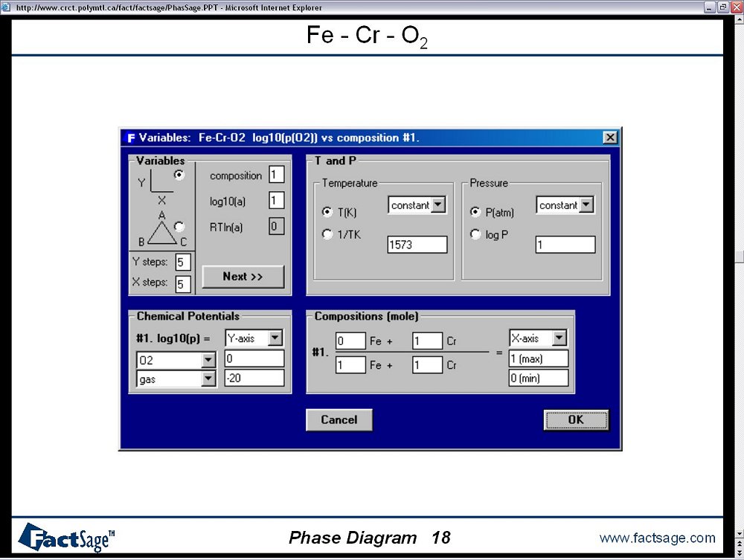Image resolution: width=744 pixels, height=560 pixels.
Task: Open the www.factsage.com link
Action: 657,538
